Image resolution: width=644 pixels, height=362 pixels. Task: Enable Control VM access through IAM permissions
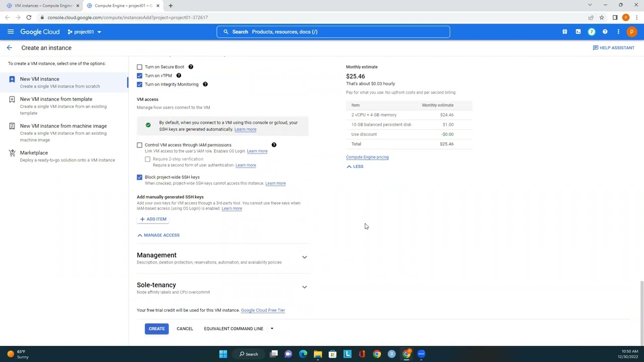tap(140, 145)
